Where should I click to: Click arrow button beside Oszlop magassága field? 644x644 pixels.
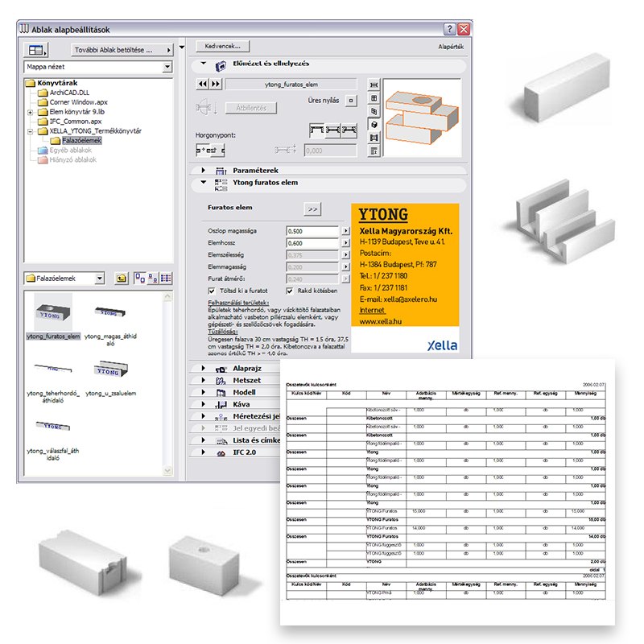[x=346, y=231]
